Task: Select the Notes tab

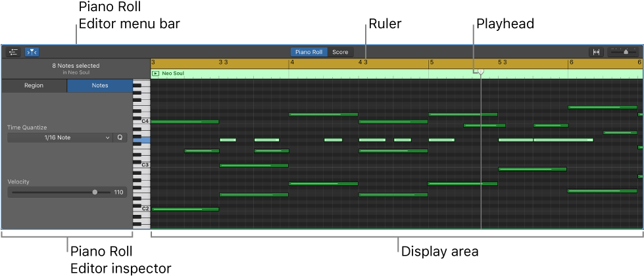Action: (x=100, y=85)
